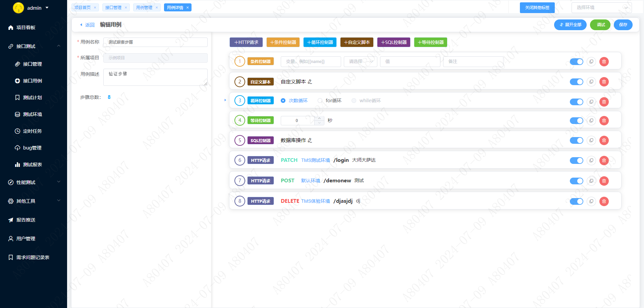Copy the 等待控制器 step 4

pos(591,121)
